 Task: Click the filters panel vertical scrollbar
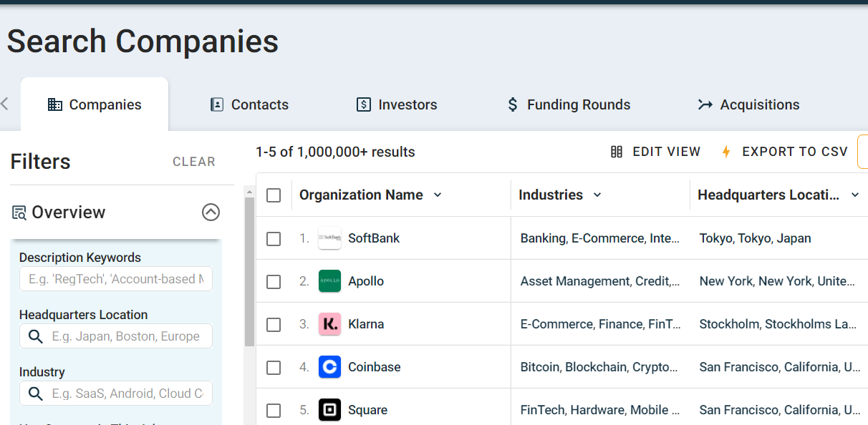coord(249,272)
